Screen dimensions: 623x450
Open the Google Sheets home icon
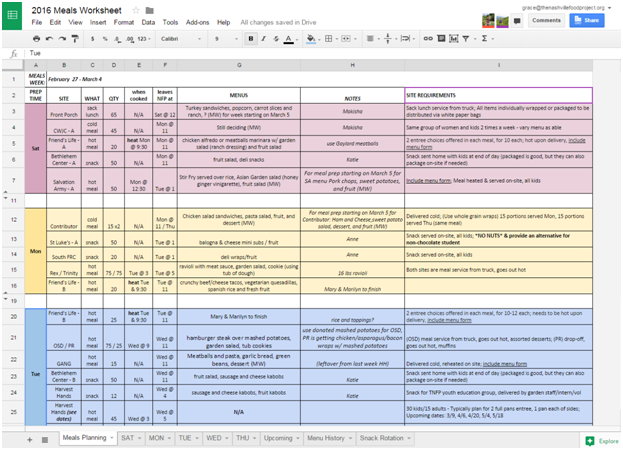(12, 15)
